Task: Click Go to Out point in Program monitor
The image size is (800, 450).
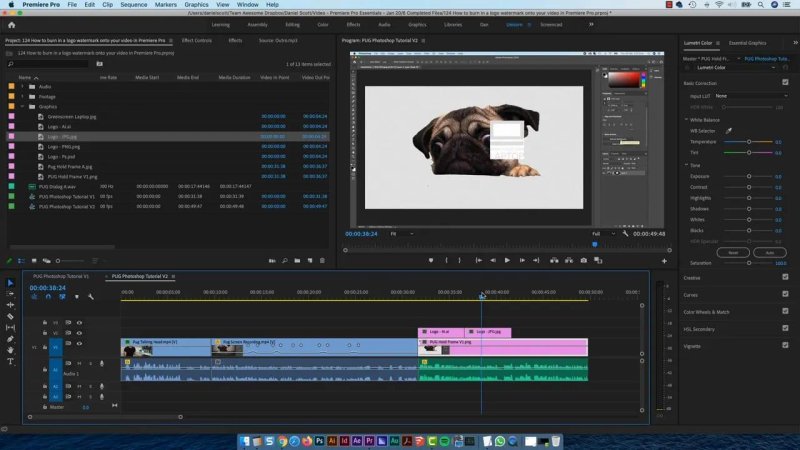Action: 536,260
